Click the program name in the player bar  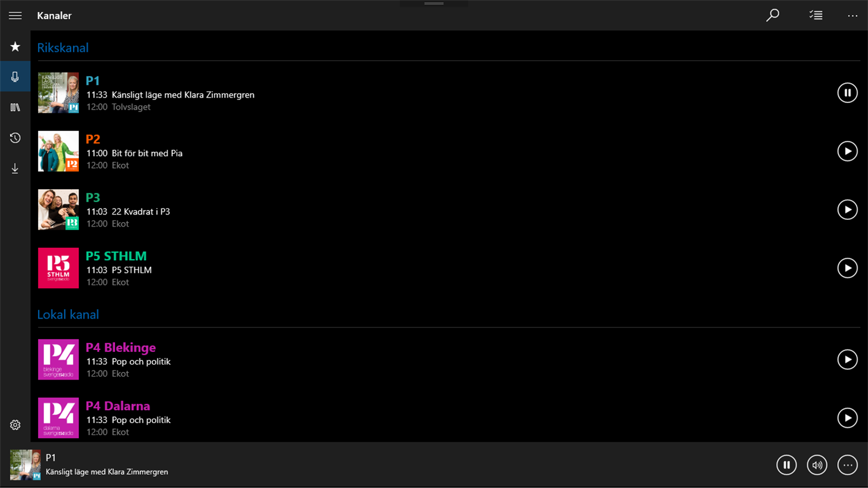pyautogui.click(x=107, y=472)
